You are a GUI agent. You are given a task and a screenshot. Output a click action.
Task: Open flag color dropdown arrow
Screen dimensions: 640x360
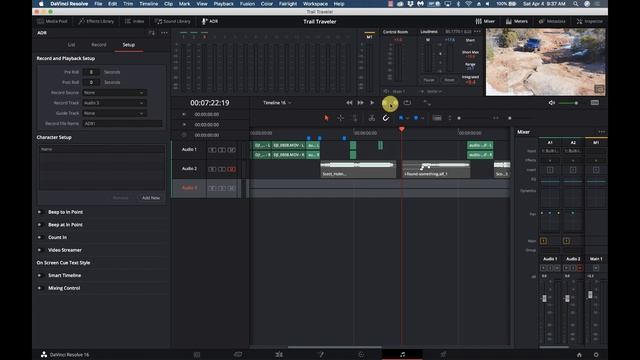click(x=407, y=118)
